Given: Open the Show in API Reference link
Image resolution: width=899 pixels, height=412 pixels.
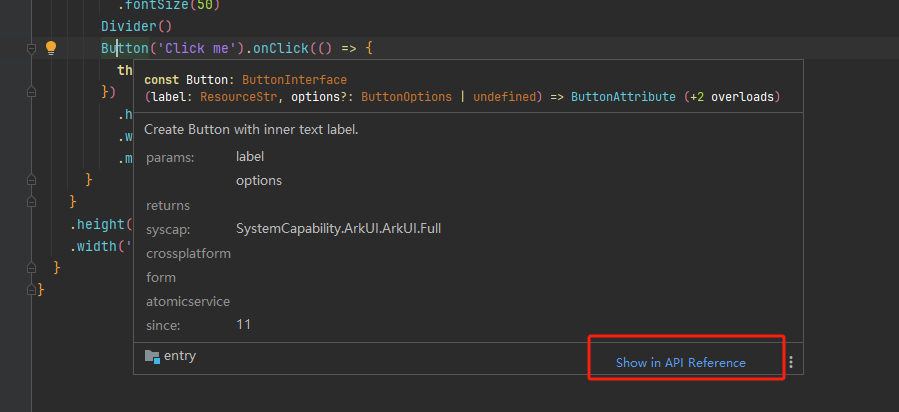Looking at the screenshot, I should pyautogui.click(x=681, y=362).
